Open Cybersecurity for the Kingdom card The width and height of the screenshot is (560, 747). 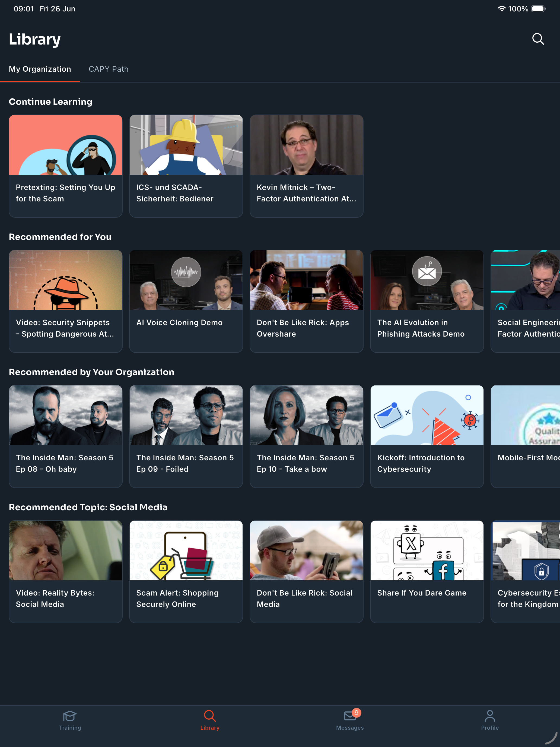[525, 571]
